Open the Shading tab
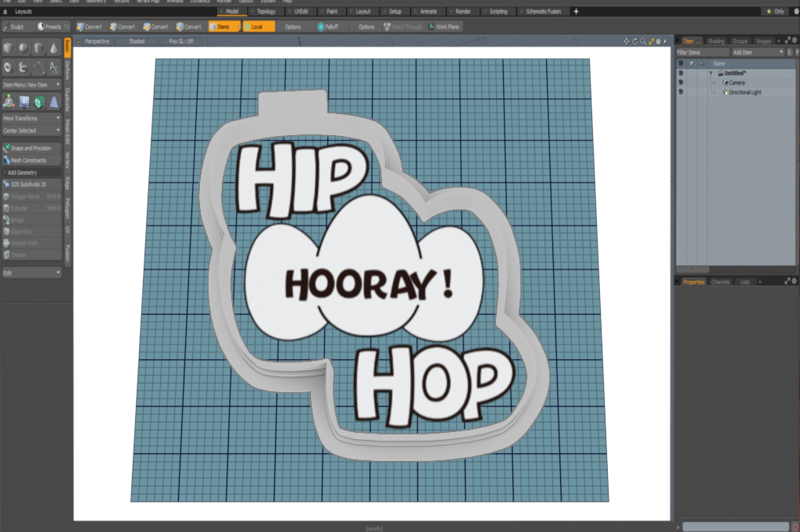 (x=716, y=41)
